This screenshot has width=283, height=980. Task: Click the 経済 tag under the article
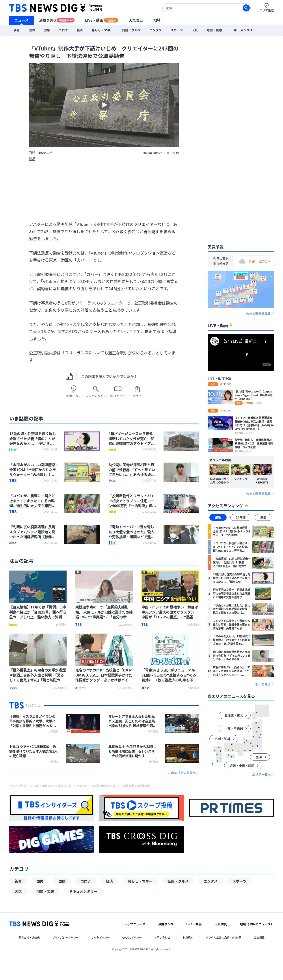coord(32,159)
